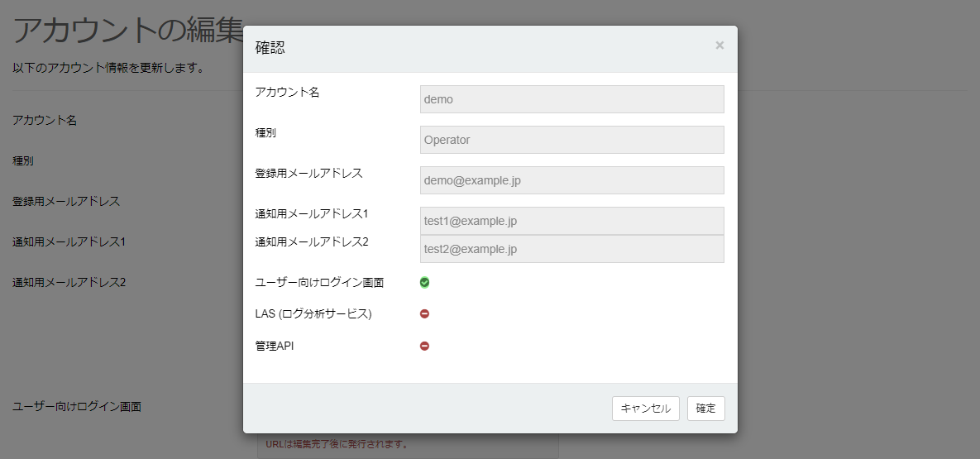The width and height of the screenshot is (980, 459).
Task: Click the red disabled icon beside 管理API
Action: tap(424, 347)
